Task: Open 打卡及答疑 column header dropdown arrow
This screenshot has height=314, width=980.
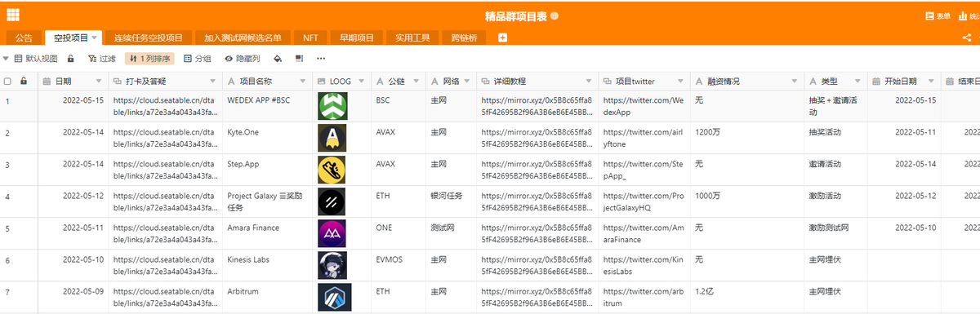Action: coord(212,82)
